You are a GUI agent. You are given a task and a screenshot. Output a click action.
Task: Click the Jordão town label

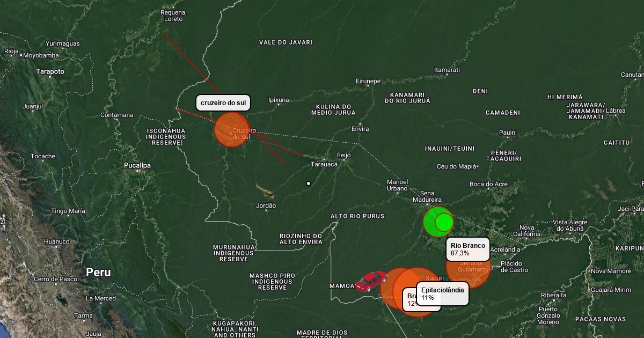[266, 205]
